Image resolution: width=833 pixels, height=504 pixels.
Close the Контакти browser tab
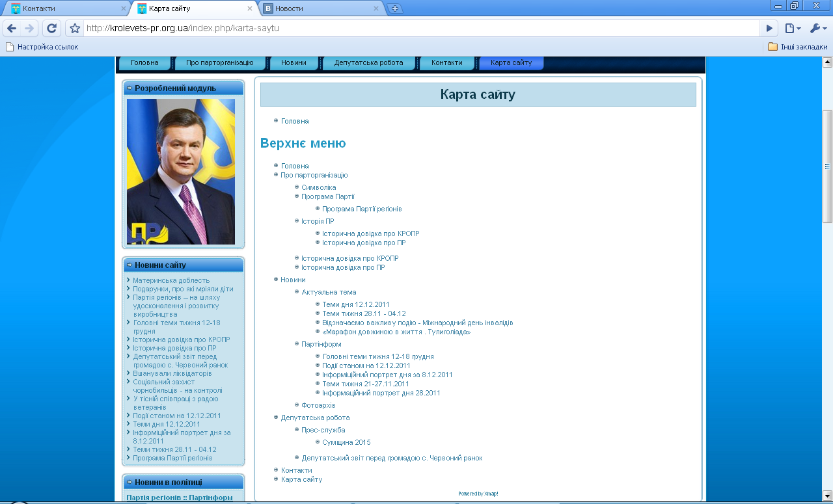(x=124, y=8)
